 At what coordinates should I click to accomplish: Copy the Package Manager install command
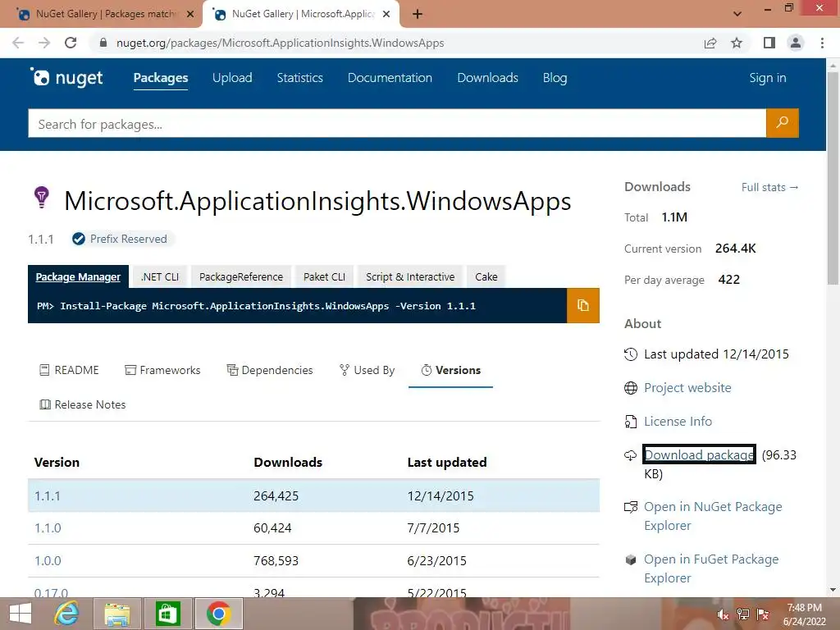[x=583, y=305]
